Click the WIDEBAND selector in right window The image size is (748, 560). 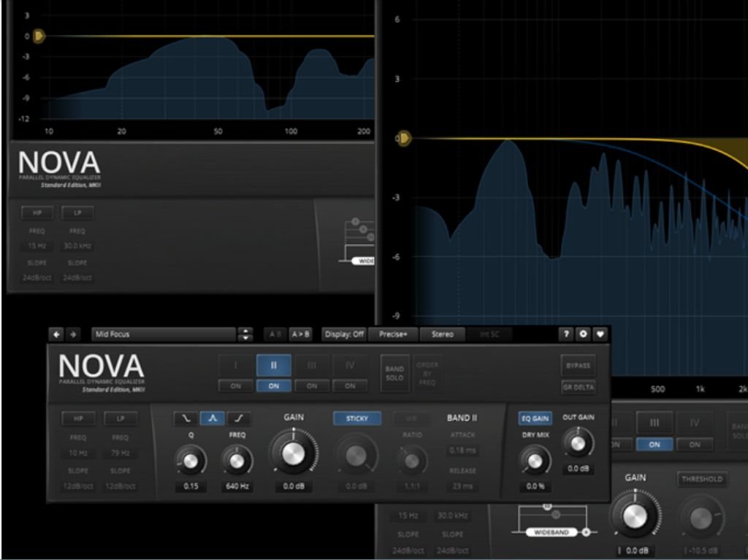coord(552,532)
